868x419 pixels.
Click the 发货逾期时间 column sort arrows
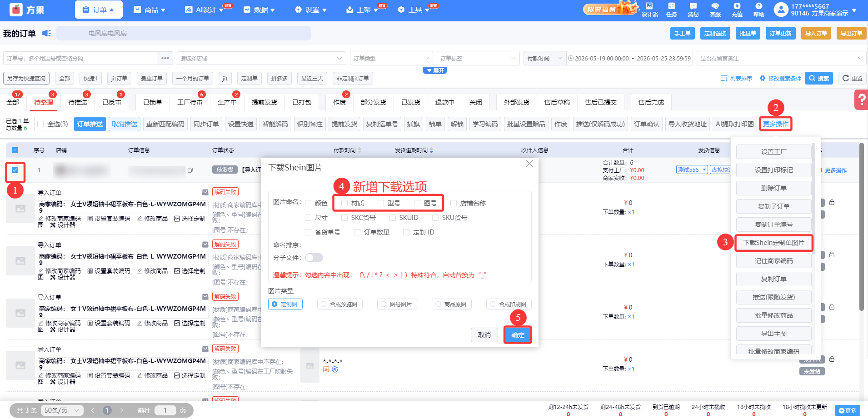point(431,150)
